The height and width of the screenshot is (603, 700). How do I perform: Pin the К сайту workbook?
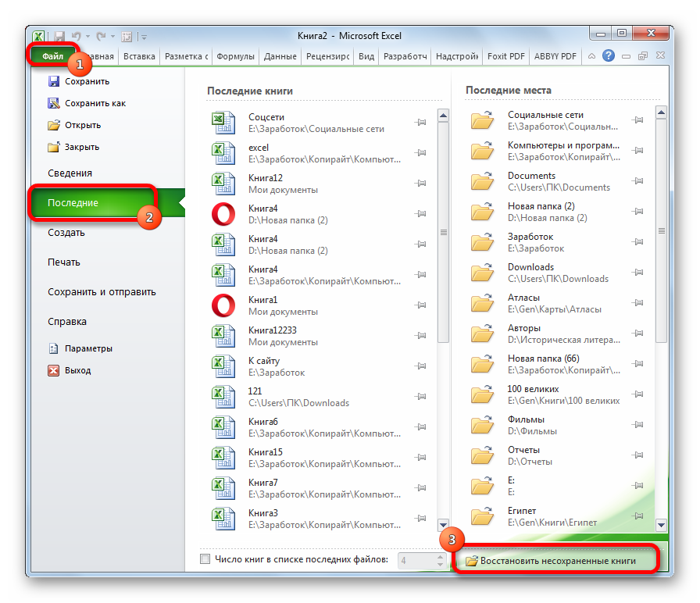click(420, 366)
